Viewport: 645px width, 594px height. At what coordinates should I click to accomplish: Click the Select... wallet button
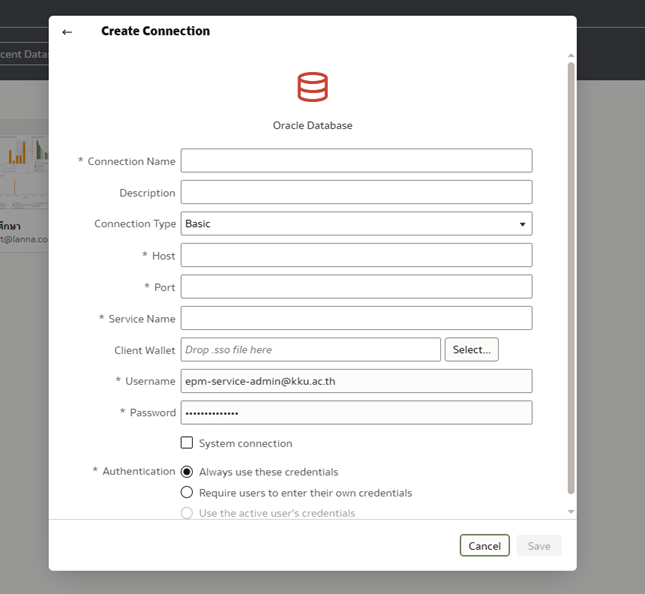[471, 350]
